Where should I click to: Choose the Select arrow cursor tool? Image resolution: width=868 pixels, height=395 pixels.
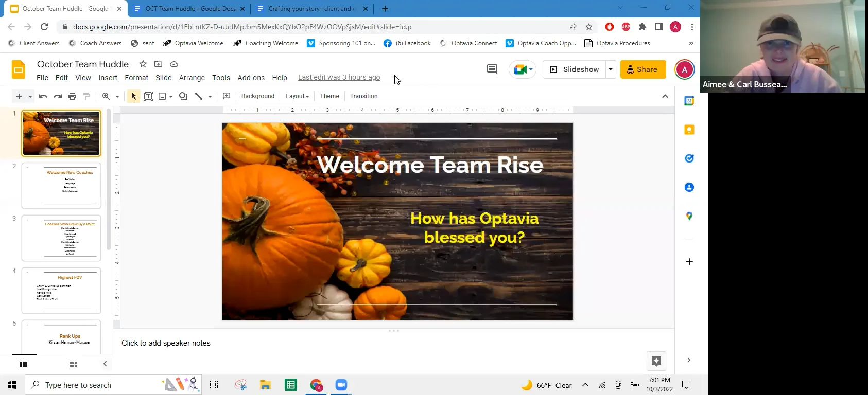[133, 96]
